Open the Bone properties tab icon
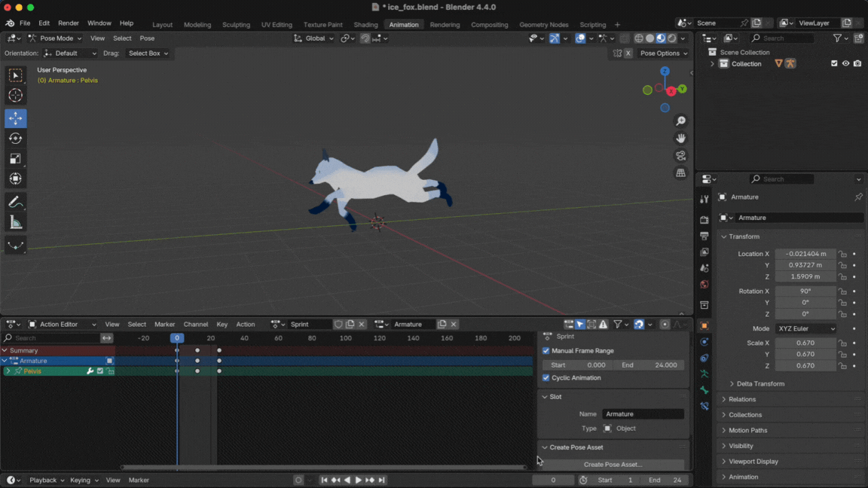This screenshot has height=488, width=868. pyautogui.click(x=704, y=390)
